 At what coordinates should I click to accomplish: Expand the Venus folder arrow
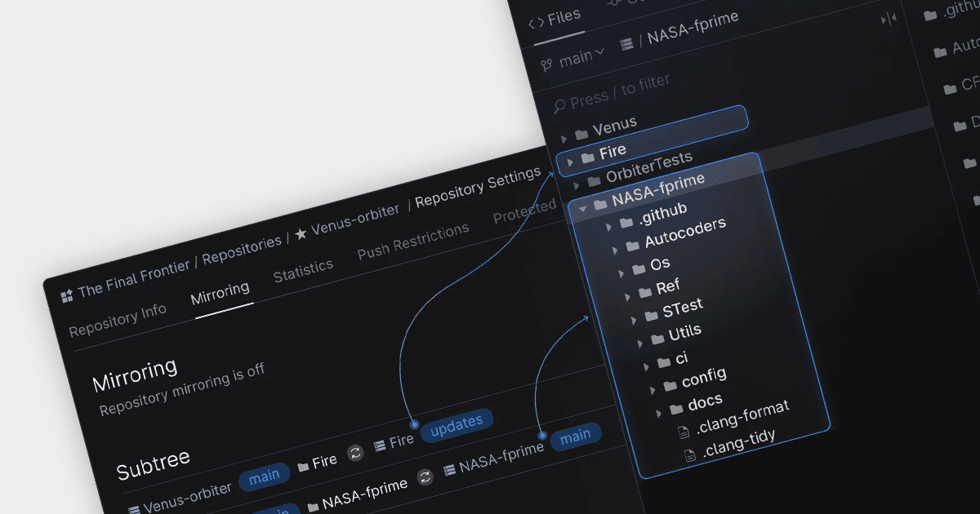563,138
